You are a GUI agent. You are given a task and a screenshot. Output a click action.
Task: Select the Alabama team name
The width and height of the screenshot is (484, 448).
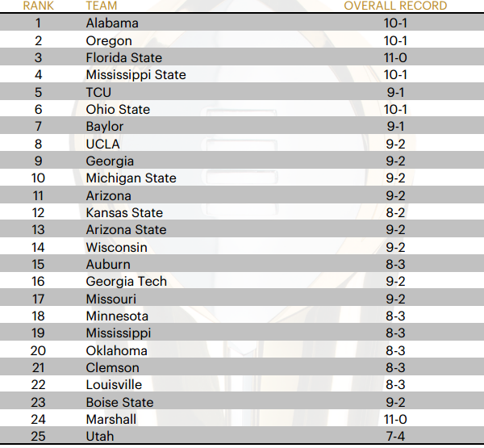112,23
